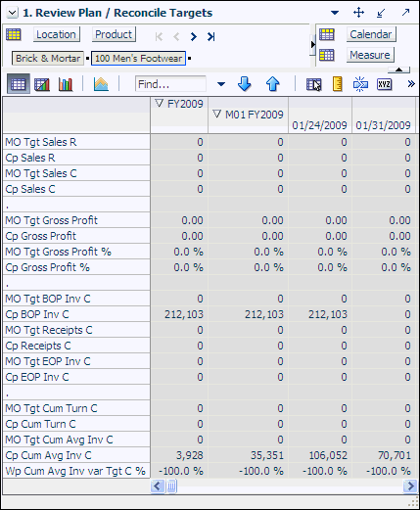Open the window title dropdown arrow
The height and width of the screenshot is (510, 420).
pyautogui.click(x=335, y=13)
